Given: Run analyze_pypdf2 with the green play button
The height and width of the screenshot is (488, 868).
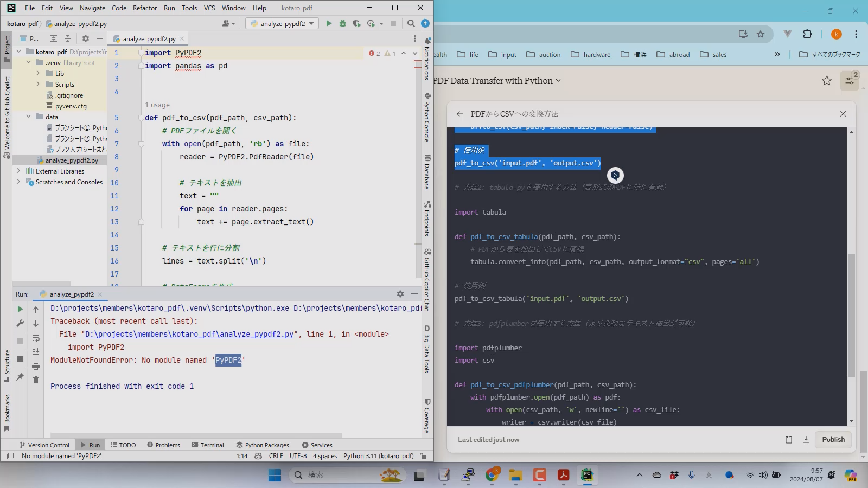Looking at the screenshot, I should click(x=329, y=23).
